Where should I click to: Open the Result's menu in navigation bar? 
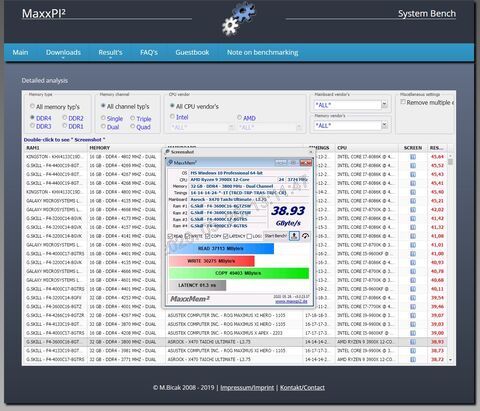[x=110, y=53]
